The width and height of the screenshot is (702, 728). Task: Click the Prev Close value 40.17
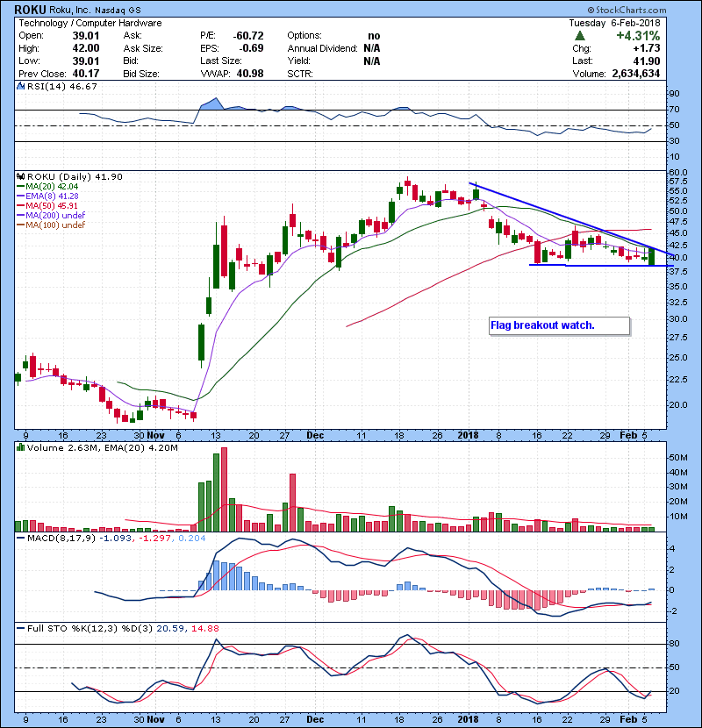pyautogui.click(x=86, y=74)
